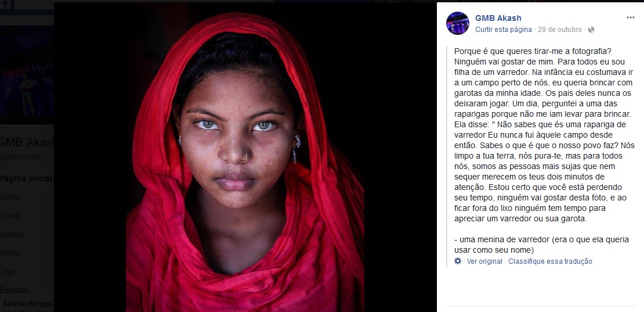This screenshot has width=644, height=312.
Task: Click Ver original link
Action: click(x=484, y=261)
